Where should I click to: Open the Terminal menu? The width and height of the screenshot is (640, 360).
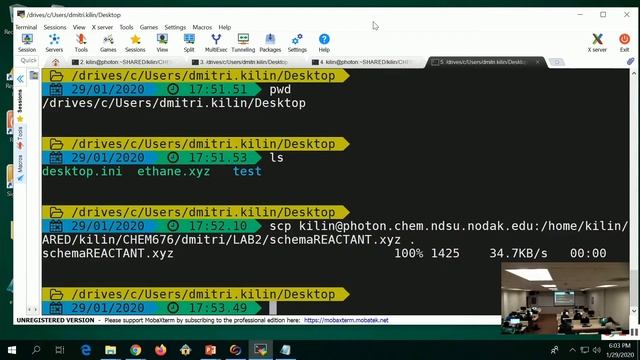(26, 27)
